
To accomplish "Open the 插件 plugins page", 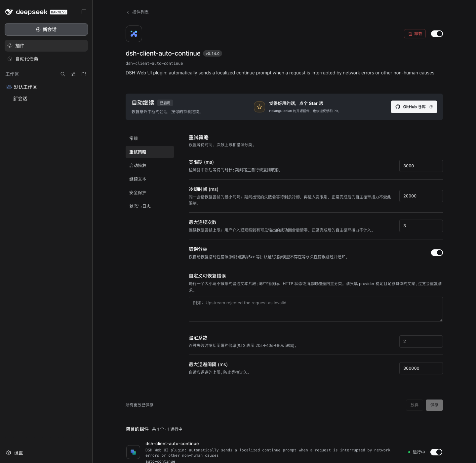I will click(x=46, y=46).
